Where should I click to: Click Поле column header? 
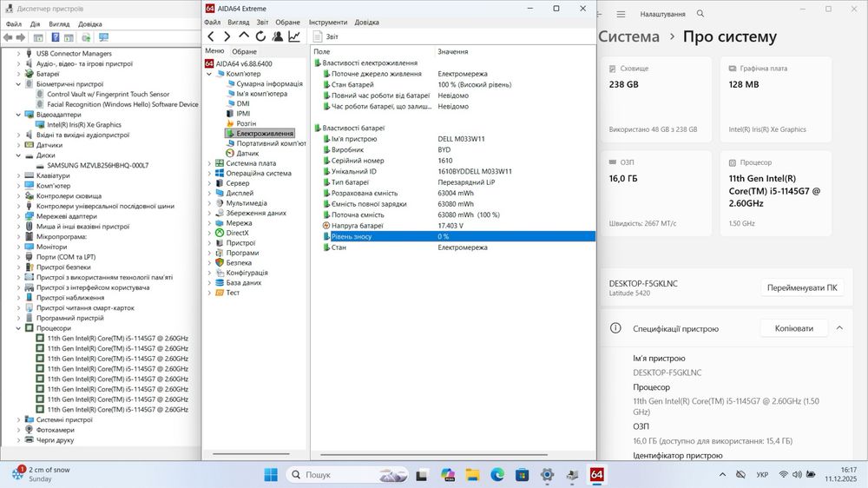(x=322, y=51)
